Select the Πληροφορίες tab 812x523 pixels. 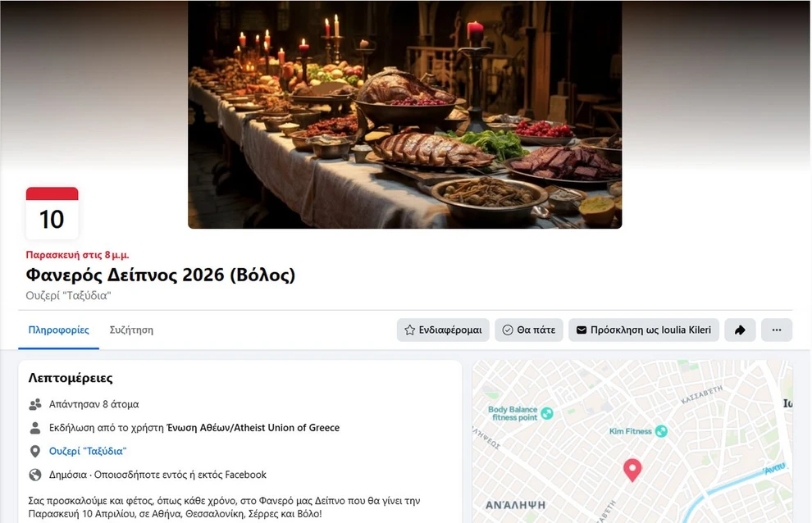pyautogui.click(x=58, y=330)
